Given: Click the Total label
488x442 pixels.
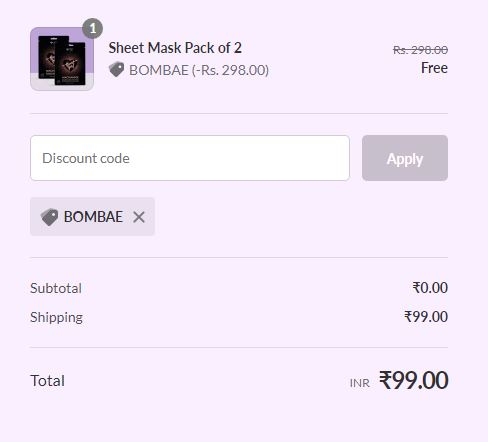Looking at the screenshot, I should pos(48,381).
